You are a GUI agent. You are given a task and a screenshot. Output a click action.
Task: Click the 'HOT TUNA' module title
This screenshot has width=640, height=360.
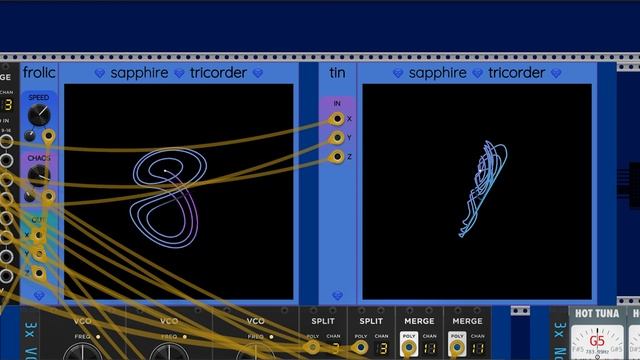point(597,313)
